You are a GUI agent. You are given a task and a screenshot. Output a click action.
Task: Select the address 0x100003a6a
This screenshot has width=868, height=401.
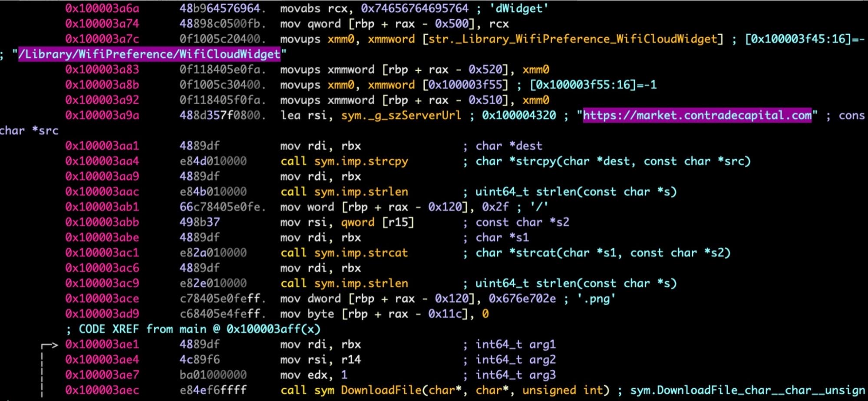pos(102,8)
